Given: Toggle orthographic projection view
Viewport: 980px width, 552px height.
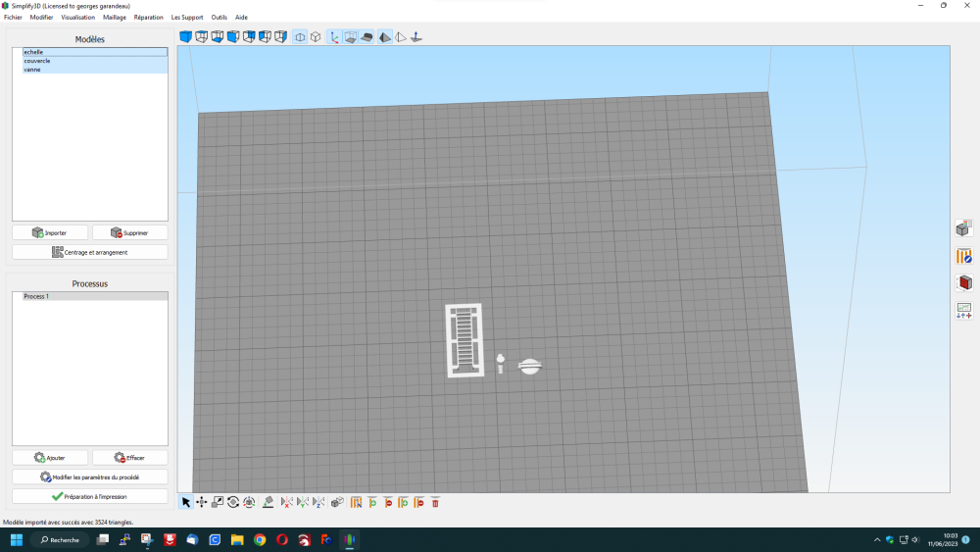Looking at the screenshot, I should pos(316,37).
